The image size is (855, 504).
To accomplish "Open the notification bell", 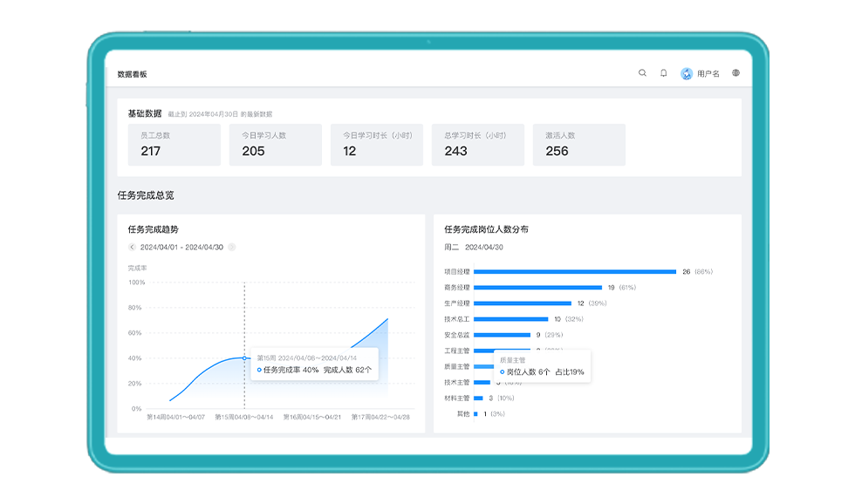I will pyautogui.click(x=663, y=73).
